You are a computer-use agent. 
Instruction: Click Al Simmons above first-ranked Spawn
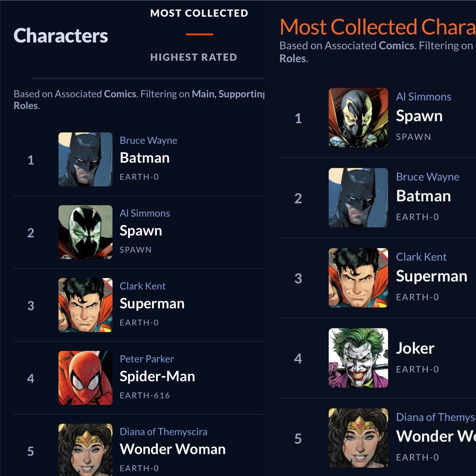pos(424,97)
